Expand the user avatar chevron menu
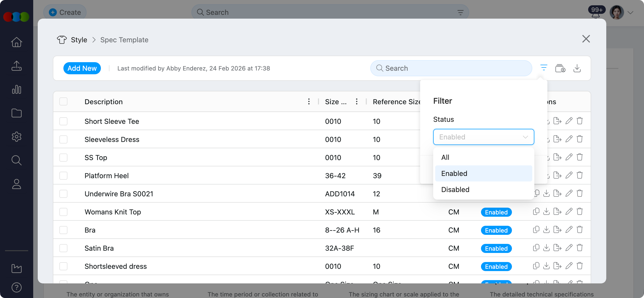The width and height of the screenshot is (644, 298). pyautogui.click(x=630, y=13)
